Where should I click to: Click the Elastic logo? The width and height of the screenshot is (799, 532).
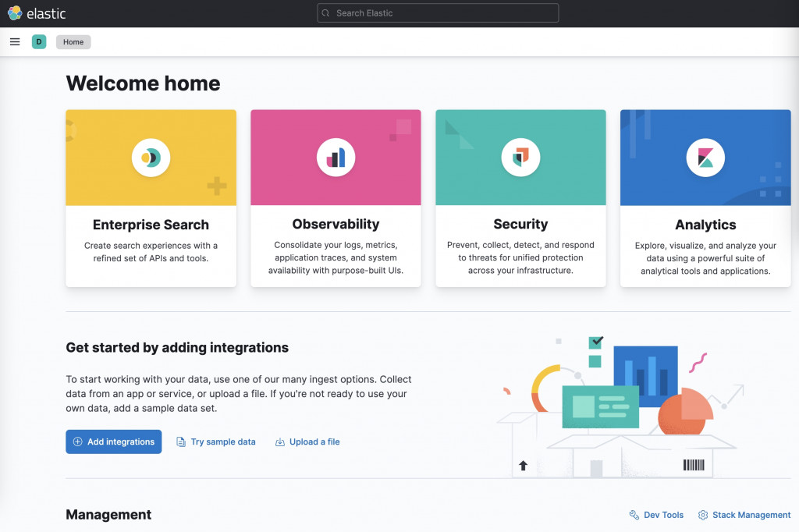click(37, 13)
